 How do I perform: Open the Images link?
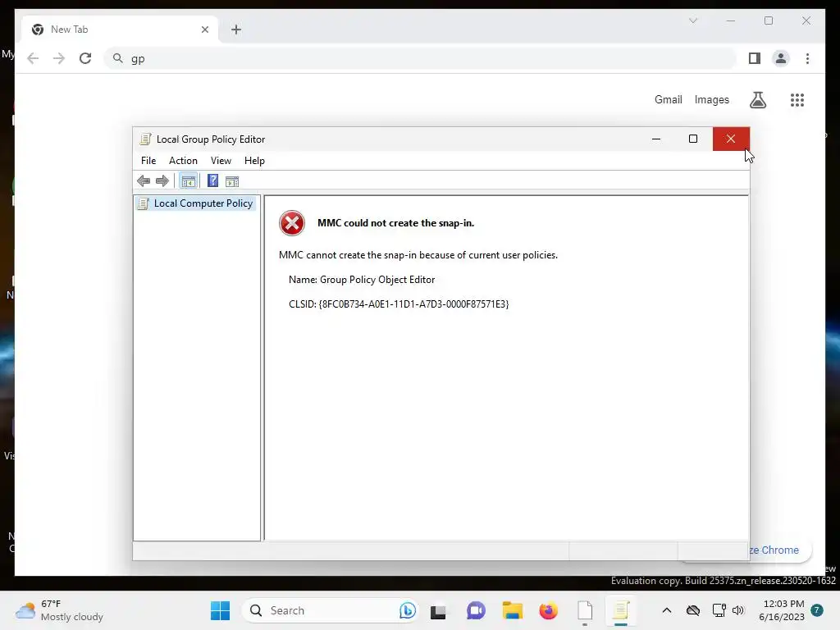pos(711,99)
